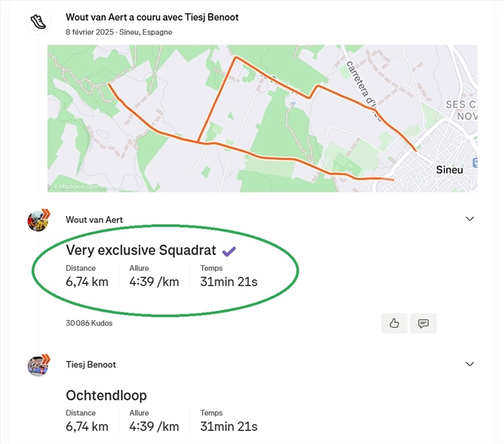Open comments with speech bubble icon
Image resolution: width=504 pixels, height=444 pixels.
click(423, 323)
